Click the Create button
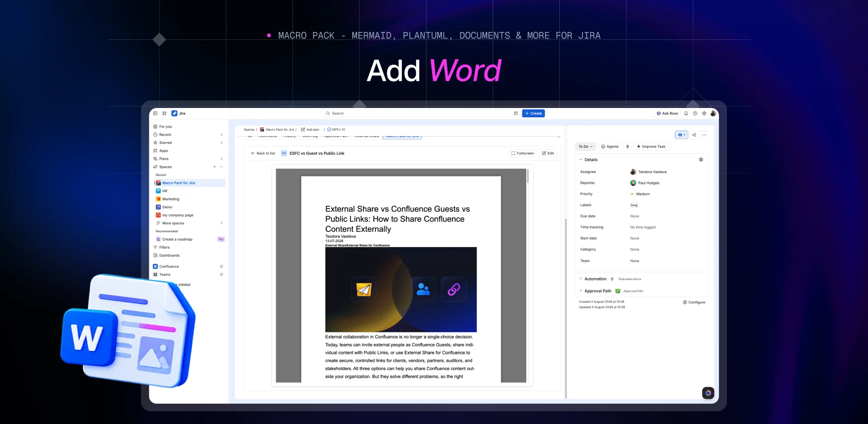 click(x=534, y=113)
